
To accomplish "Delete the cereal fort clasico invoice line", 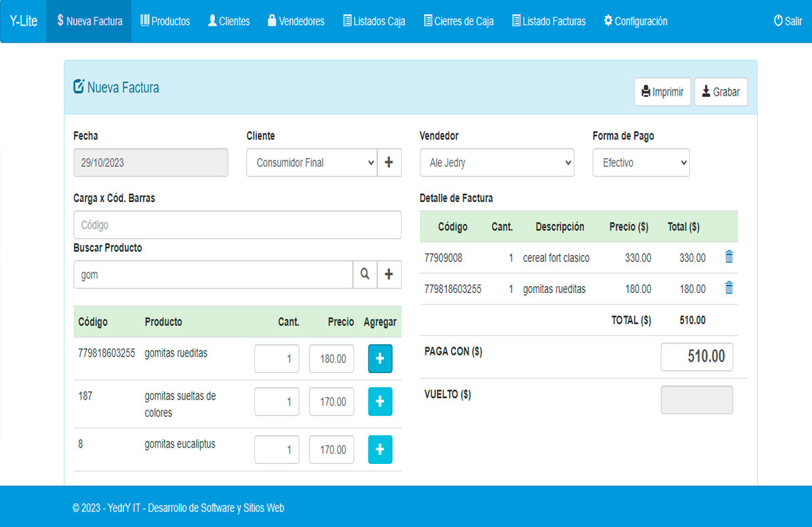I will click(729, 257).
